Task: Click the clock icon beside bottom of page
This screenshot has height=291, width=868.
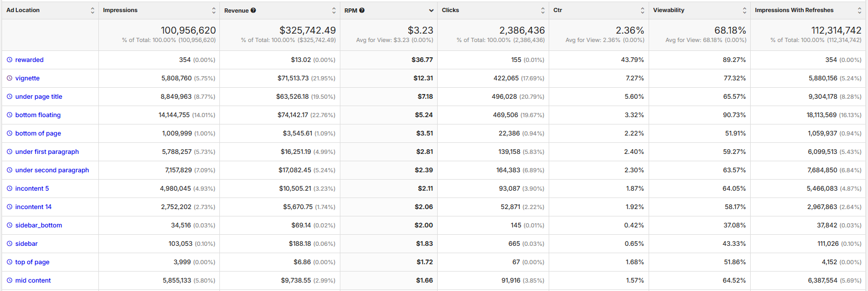Action: coord(9,133)
